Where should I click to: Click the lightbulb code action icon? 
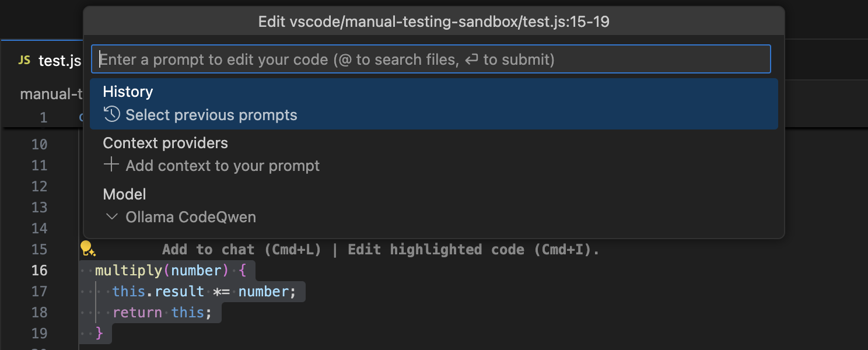click(87, 249)
